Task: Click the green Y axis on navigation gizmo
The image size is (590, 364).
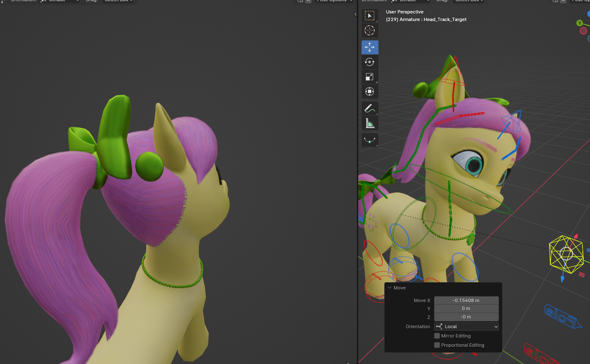Action: point(580,23)
